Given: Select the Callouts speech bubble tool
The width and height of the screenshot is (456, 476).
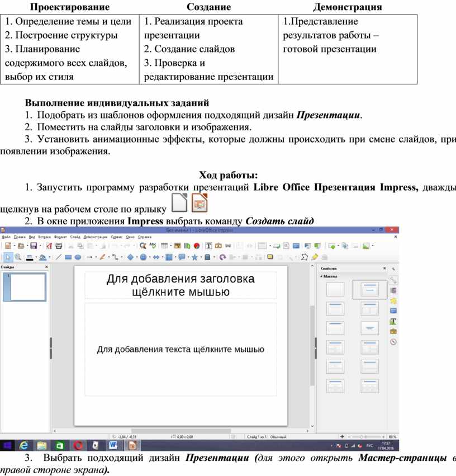Looking at the screenshot, I should tap(182, 257).
